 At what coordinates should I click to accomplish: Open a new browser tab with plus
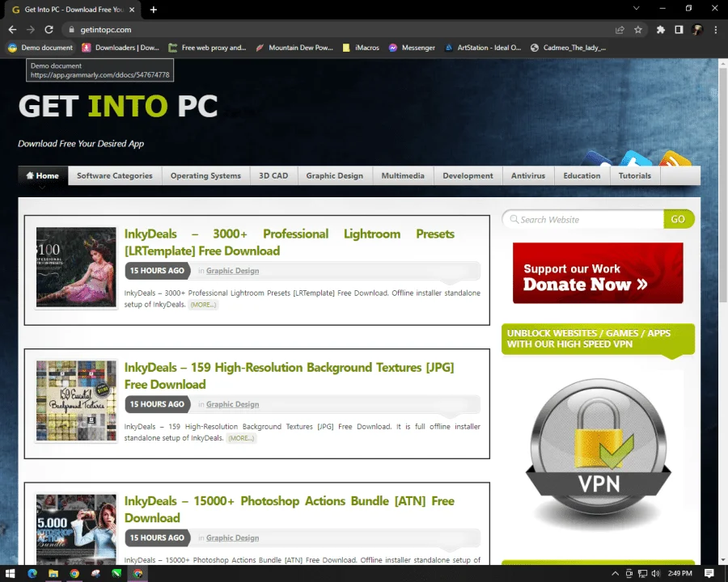pos(153,9)
